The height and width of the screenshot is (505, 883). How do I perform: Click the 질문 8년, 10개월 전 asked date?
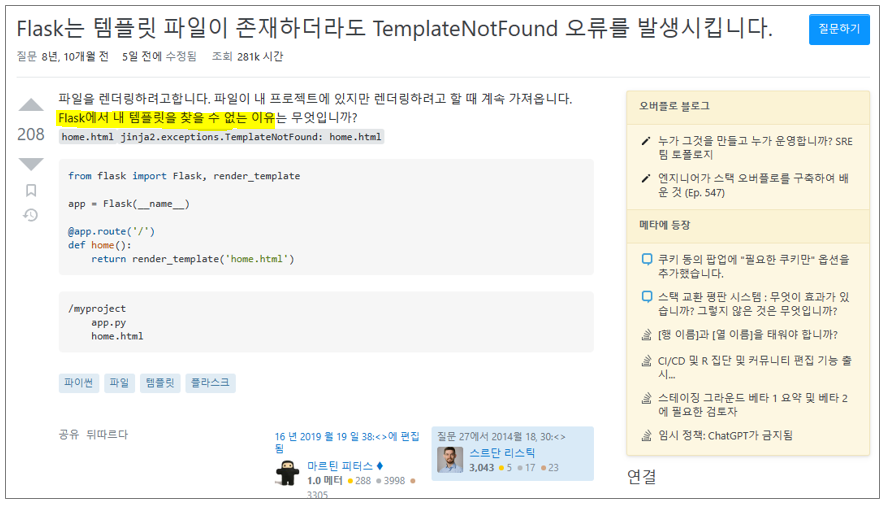point(63,56)
